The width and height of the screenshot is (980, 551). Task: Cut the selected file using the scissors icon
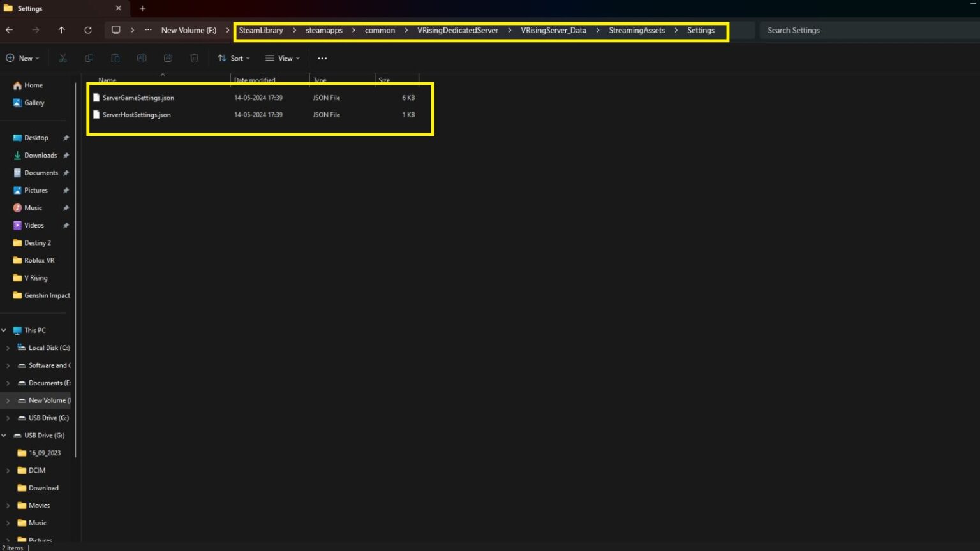pyautogui.click(x=63, y=58)
